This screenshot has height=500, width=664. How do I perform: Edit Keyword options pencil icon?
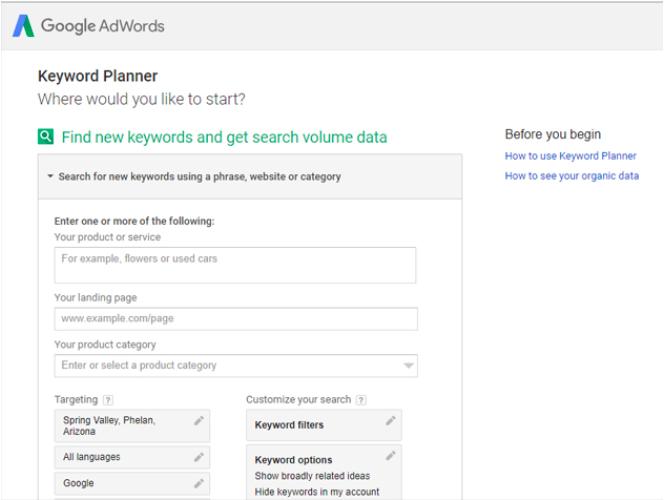coord(390,456)
